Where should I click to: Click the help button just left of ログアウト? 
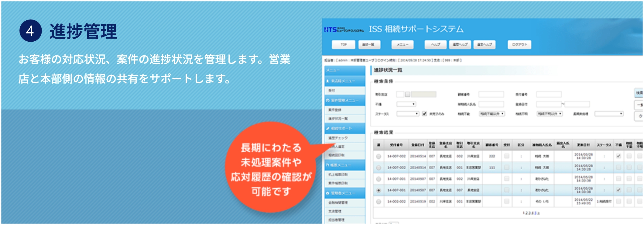pyautogui.click(x=485, y=45)
